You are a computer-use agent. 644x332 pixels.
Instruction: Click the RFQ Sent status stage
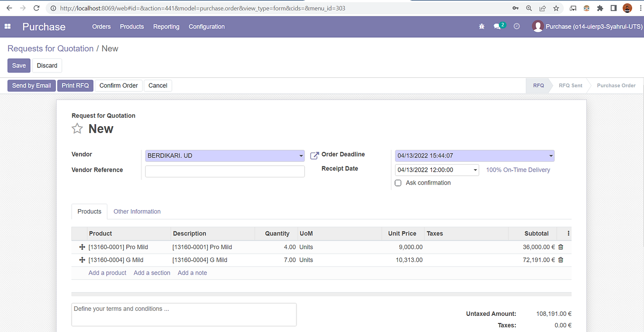570,85
